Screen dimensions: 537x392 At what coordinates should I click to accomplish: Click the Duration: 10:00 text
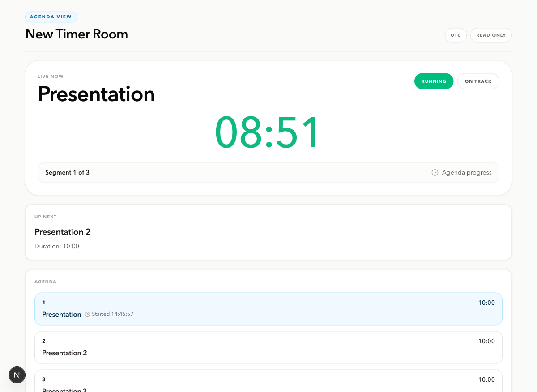point(57,247)
